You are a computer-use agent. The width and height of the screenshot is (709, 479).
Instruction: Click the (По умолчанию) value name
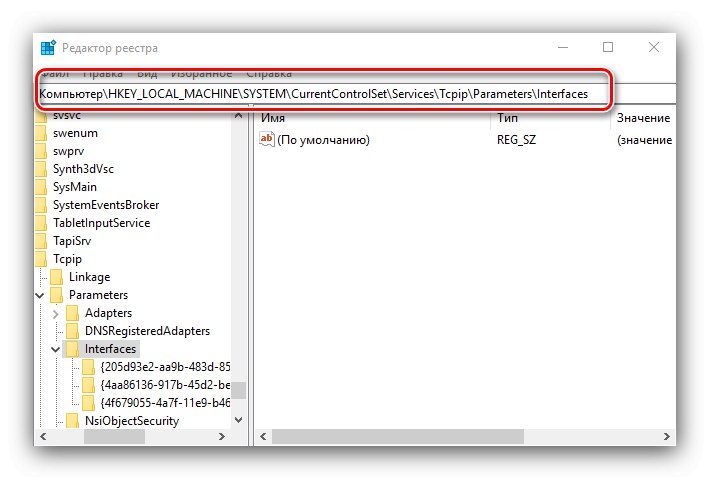pyautogui.click(x=323, y=140)
